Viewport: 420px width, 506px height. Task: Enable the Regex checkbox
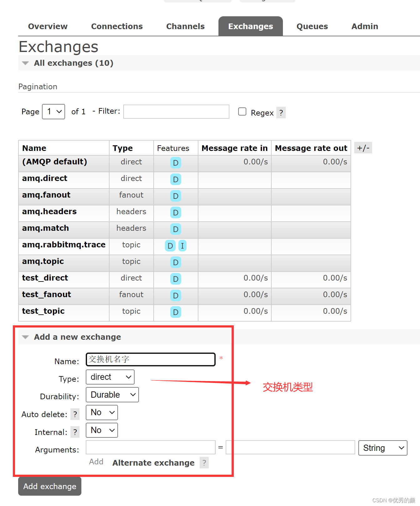click(x=242, y=111)
